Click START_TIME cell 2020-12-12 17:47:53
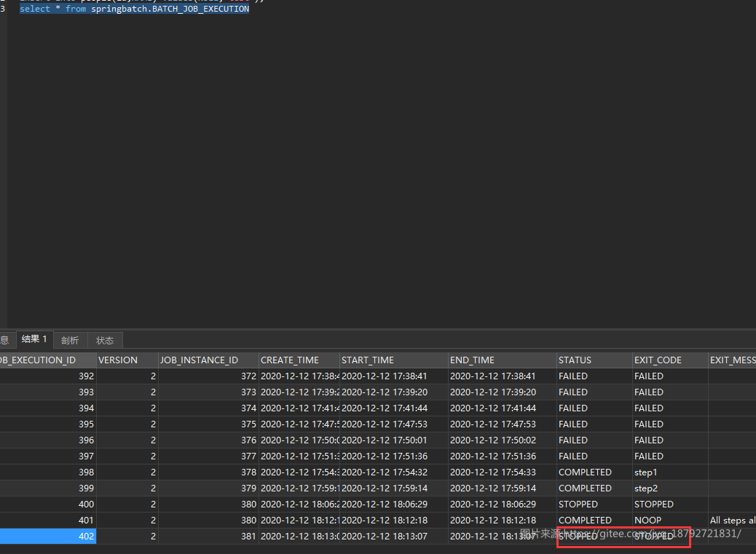Screen dimensions: 756x554 tap(394, 424)
